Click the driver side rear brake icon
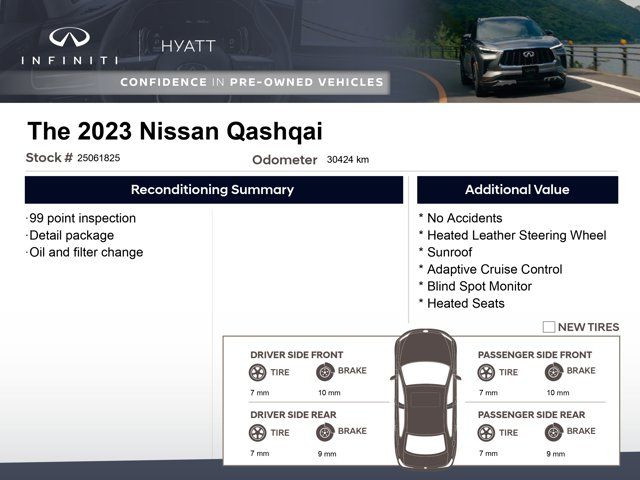640x480 pixels. 325,432
